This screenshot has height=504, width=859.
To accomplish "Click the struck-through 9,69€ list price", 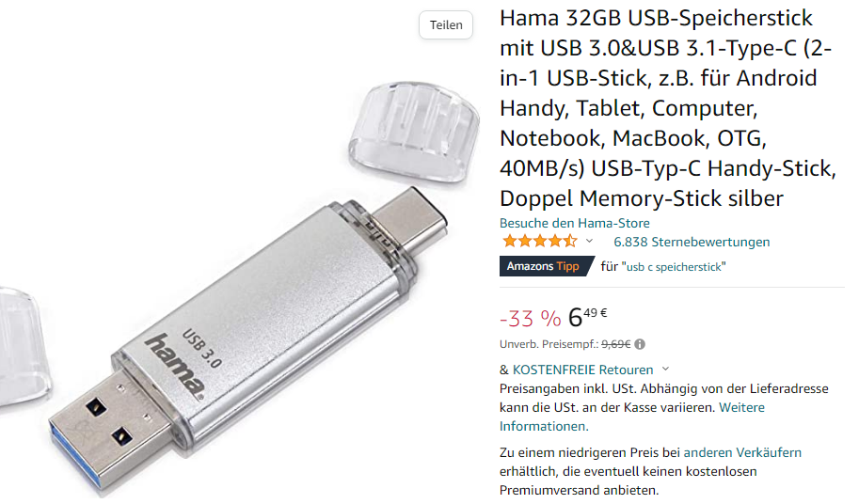I will tap(615, 344).
